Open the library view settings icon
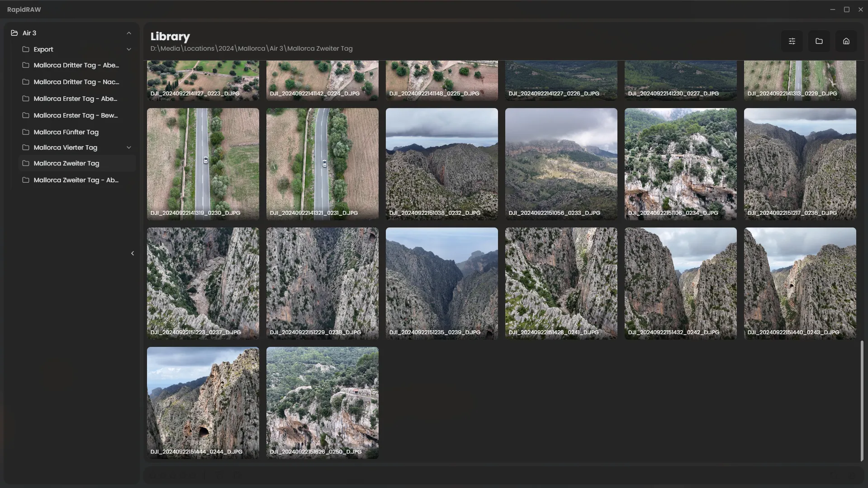This screenshot has height=488, width=868. tap(792, 41)
